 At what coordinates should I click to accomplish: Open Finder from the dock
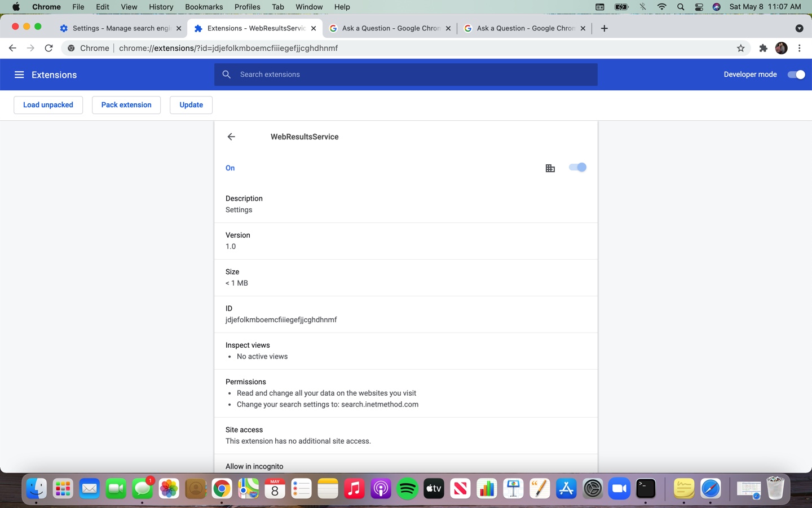pos(37,488)
